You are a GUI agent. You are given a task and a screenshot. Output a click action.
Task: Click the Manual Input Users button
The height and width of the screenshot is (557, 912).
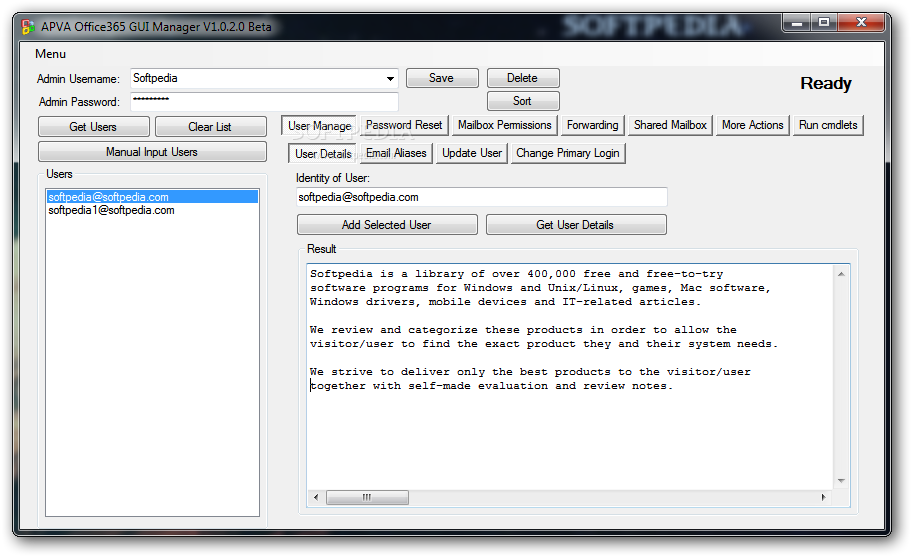[152, 152]
